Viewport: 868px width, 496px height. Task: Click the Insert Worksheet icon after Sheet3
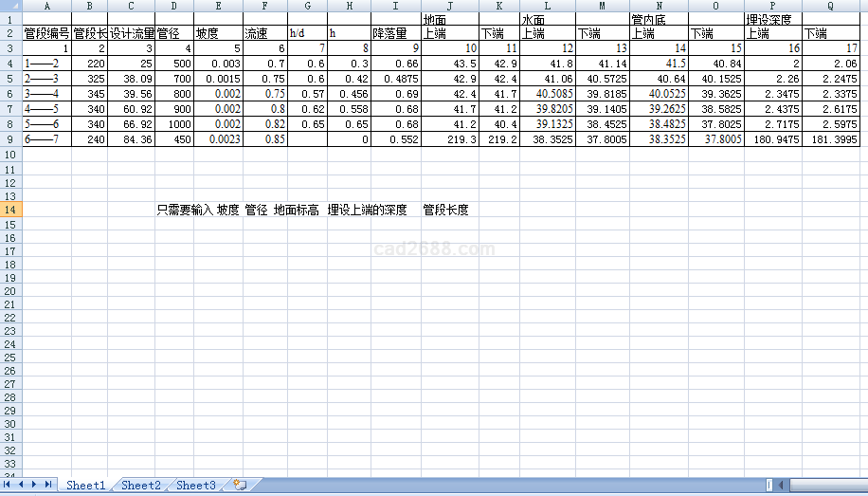239,485
